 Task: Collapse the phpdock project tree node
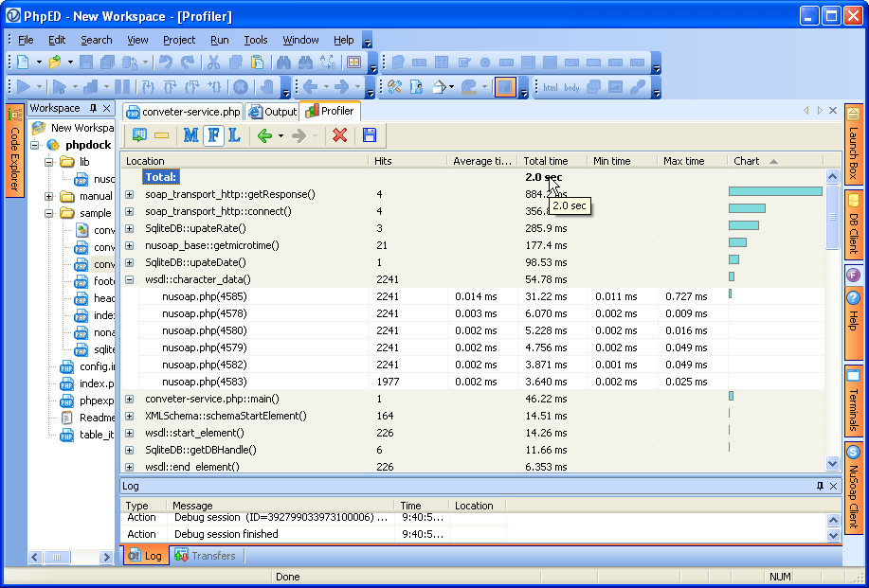click(35, 145)
